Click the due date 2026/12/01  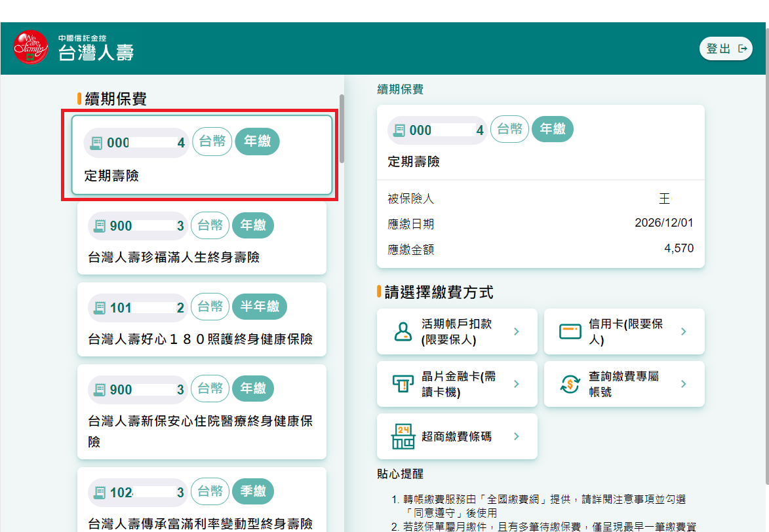pos(664,223)
